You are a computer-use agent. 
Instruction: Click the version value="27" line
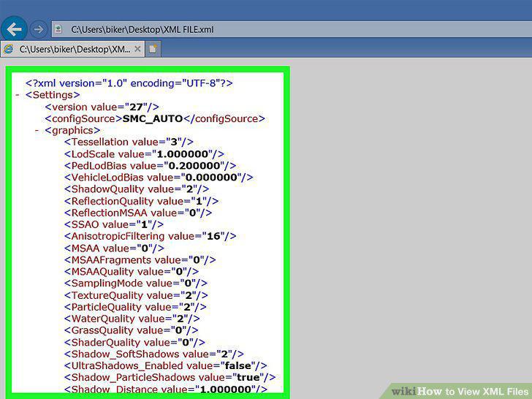coord(102,107)
